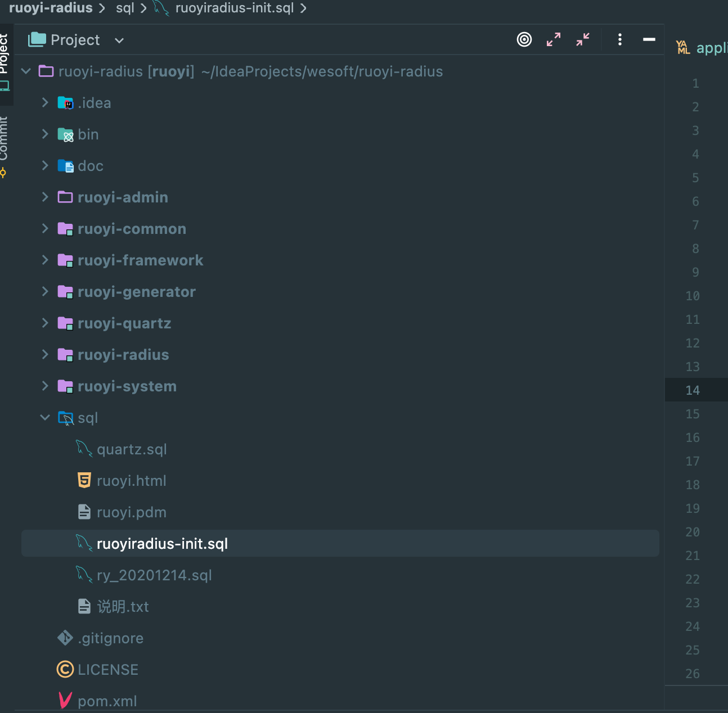Open the Commit tool window side tab

pyautogui.click(x=5, y=146)
